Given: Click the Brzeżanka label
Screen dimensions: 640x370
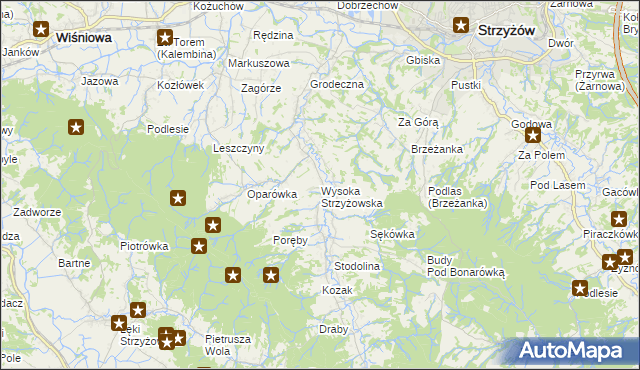Looking at the screenshot, I should tap(437, 149).
